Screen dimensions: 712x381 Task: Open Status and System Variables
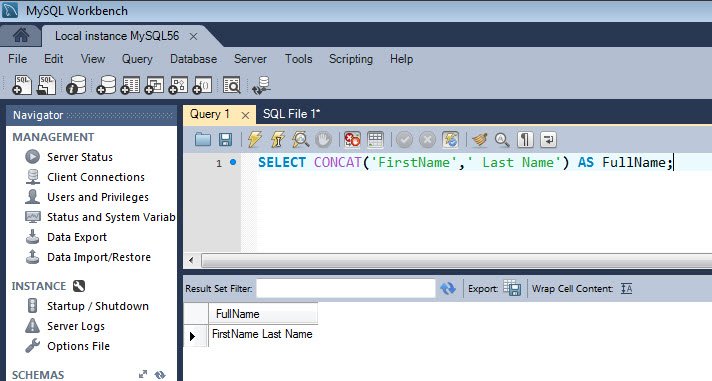(x=111, y=217)
